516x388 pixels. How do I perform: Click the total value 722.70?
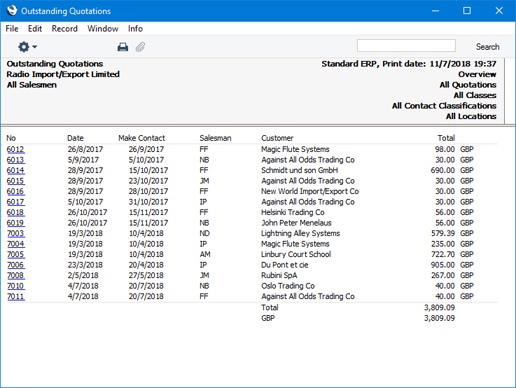[x=443, y=254]
